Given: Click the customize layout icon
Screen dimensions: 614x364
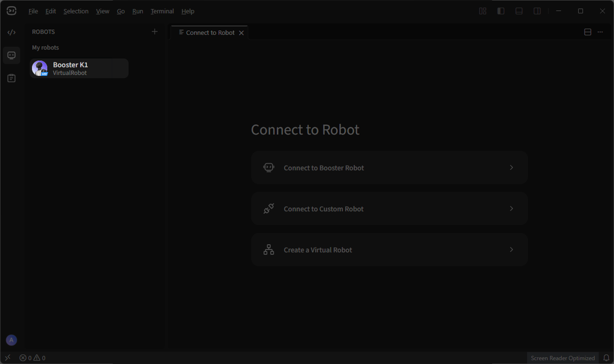Looking at the screenshot, I should (x=483, y=11).
